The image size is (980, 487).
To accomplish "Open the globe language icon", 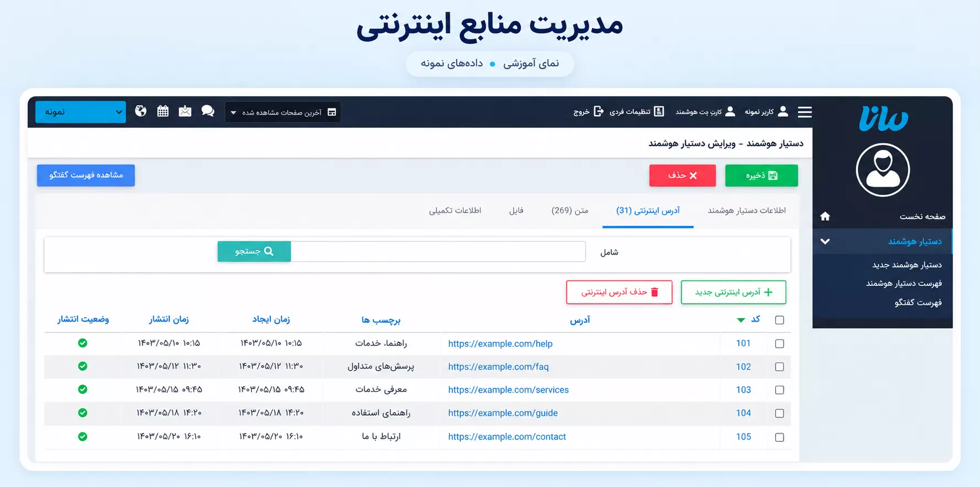I will tap(141, 111).
